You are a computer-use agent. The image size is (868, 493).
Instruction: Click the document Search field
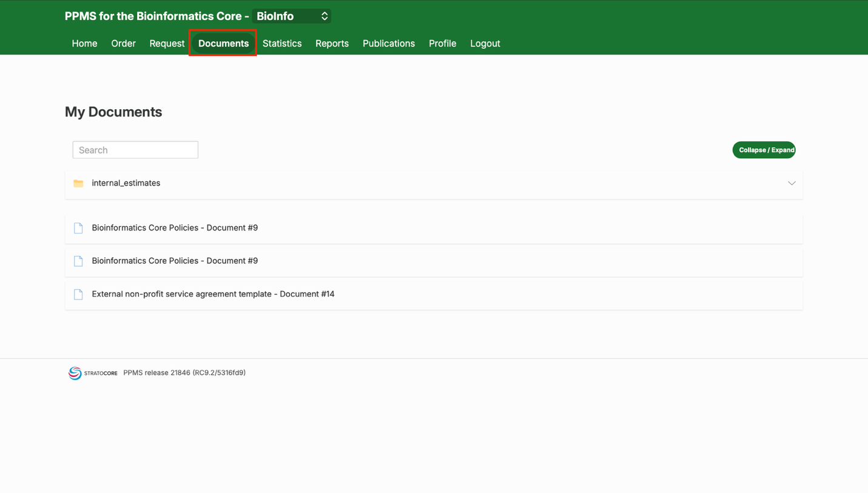click(135, 150)
